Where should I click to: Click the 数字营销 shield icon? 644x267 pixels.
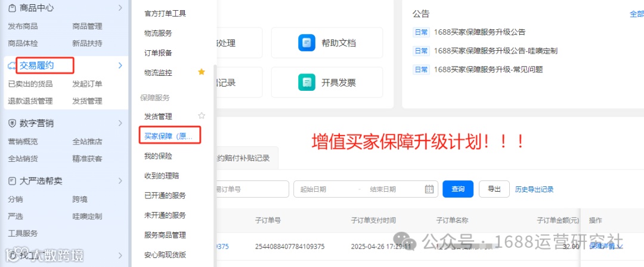point(12,123)
